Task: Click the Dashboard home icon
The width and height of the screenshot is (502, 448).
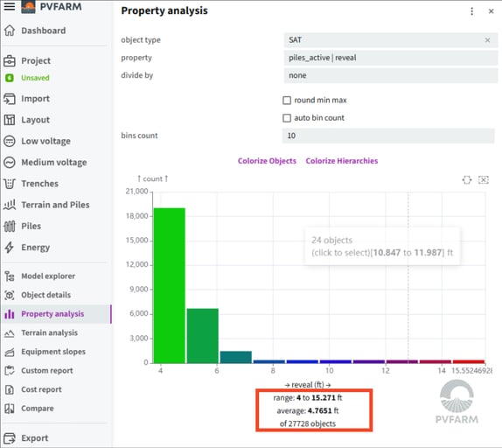Action: tap(10, 31)
